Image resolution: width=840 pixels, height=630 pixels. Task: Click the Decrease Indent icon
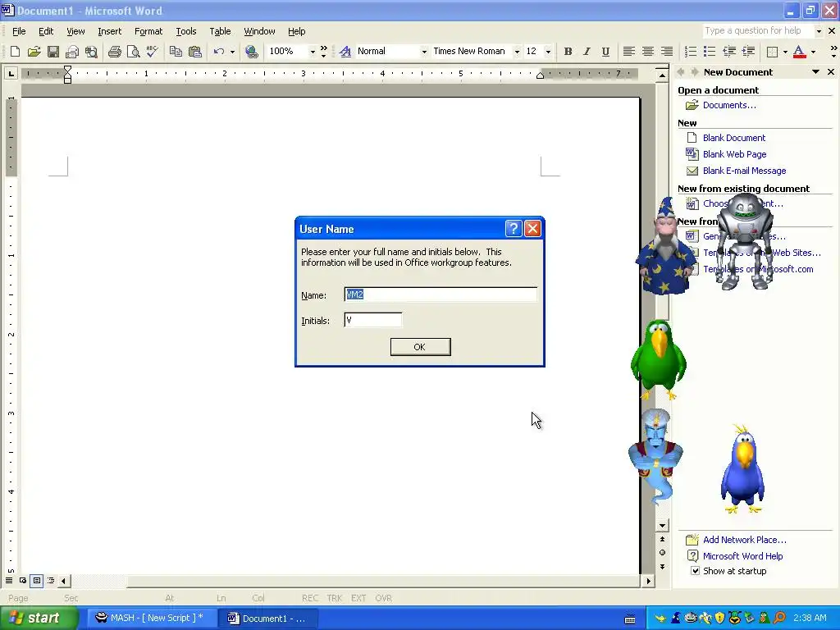(729, 52)
